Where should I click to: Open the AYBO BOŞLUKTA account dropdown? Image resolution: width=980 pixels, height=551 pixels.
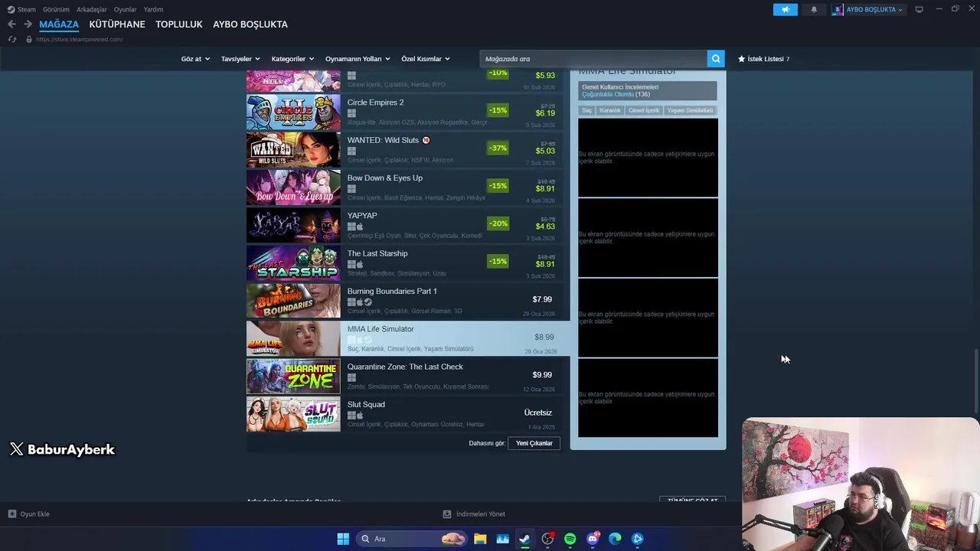(x=867, y=9)
